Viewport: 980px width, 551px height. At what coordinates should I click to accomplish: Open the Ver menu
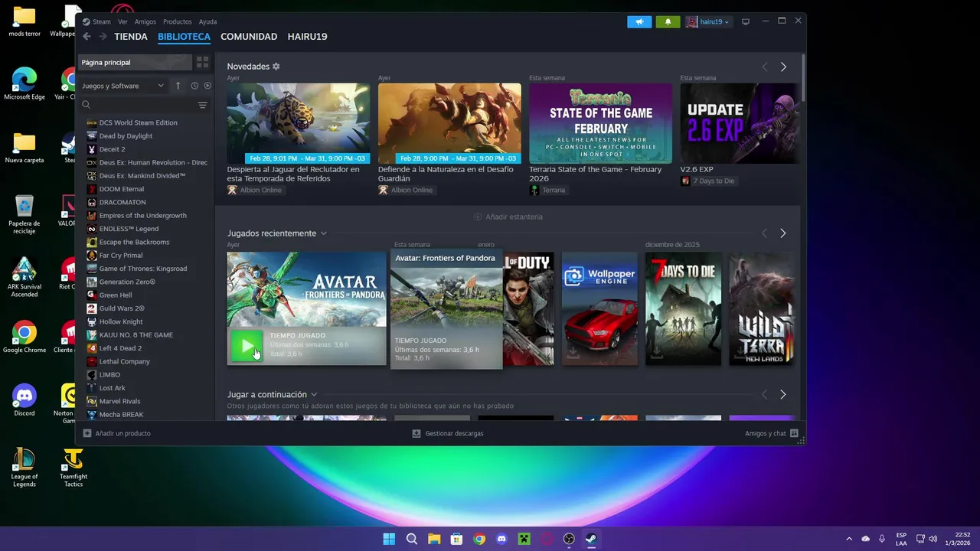coord(122,21)
